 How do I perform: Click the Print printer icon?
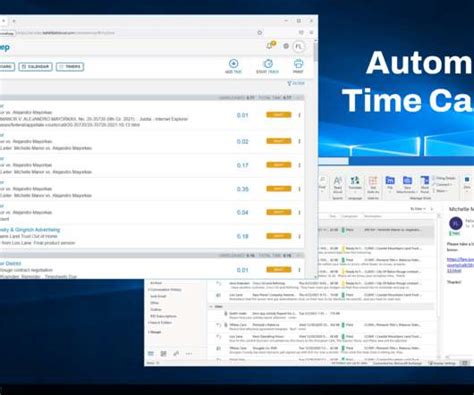298,63
